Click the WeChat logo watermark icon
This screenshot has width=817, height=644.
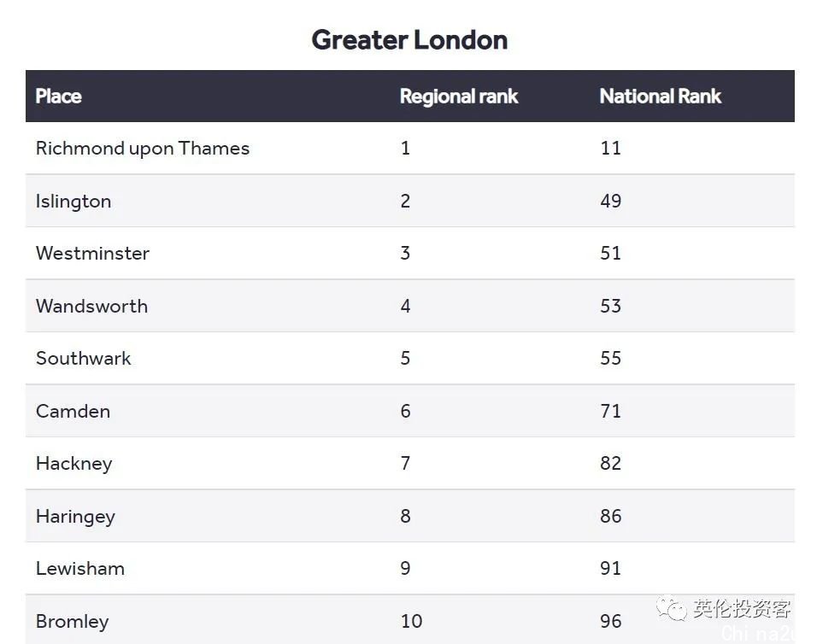tap(671, 609)
